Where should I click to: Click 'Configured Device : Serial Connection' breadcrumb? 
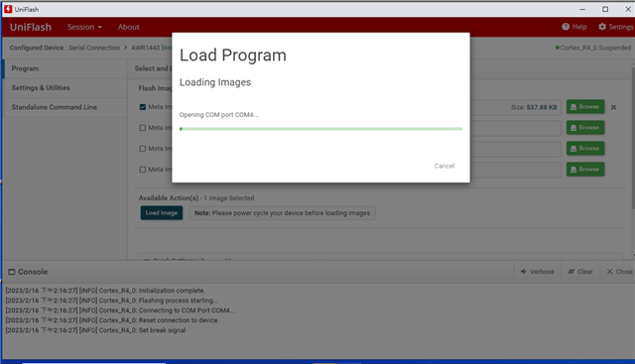pyautogui.click(x=64, y=48)
